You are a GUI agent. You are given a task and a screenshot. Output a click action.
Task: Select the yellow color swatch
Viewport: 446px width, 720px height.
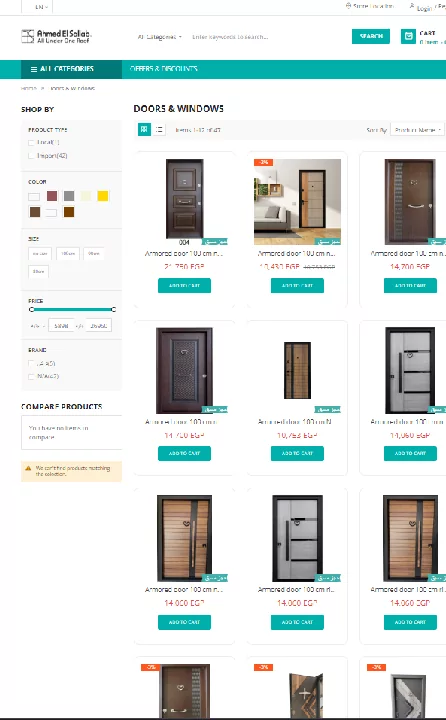pyautogui.click(x=103, y=197)
